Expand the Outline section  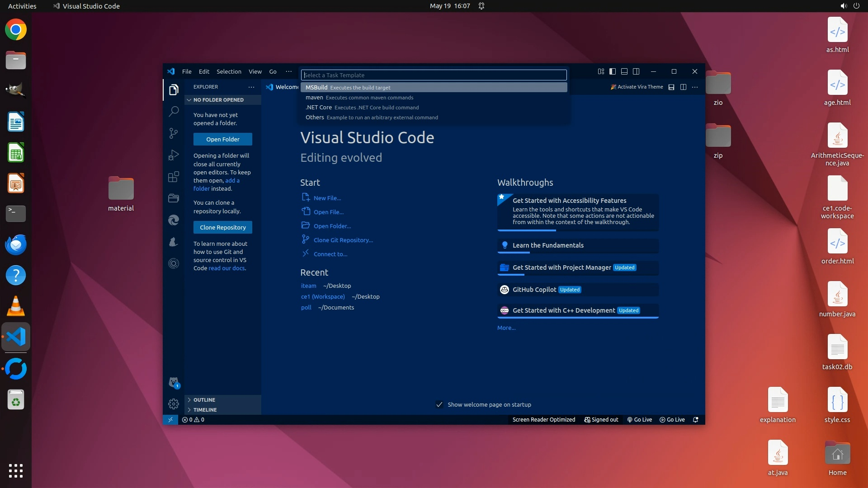click(x=204, y=400)
